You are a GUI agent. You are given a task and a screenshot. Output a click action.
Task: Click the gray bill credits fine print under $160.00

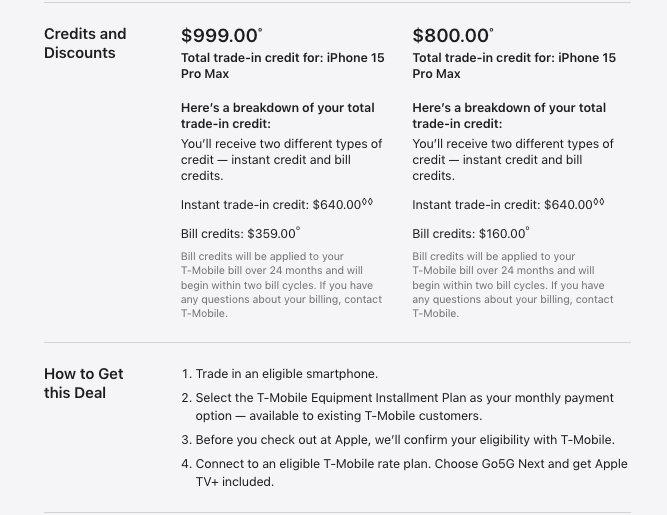pyautogui.click(x=513, y=285)
